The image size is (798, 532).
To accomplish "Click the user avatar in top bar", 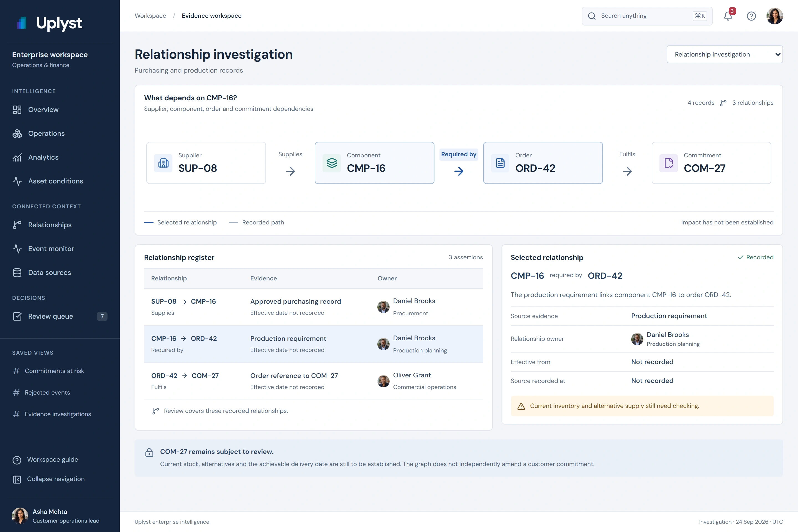I will pos(775,16).
